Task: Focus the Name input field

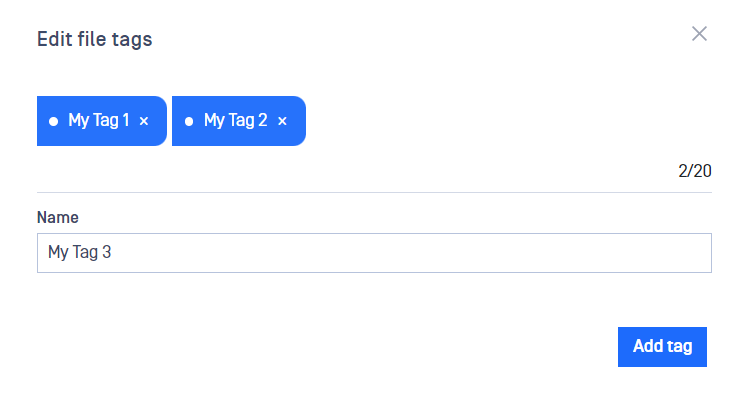Action: (x=374, y=253)
